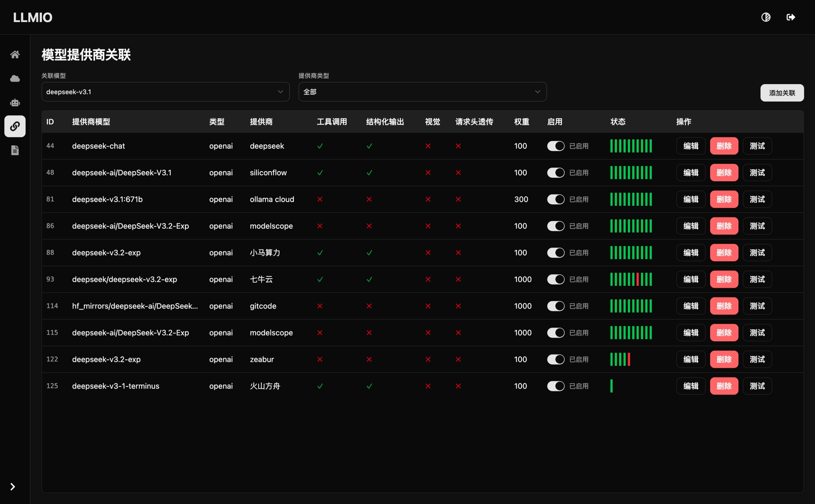Viewport: 815px width, 504px height.
Task: Open the robot models sidebar icon
Action: point(15,102)
